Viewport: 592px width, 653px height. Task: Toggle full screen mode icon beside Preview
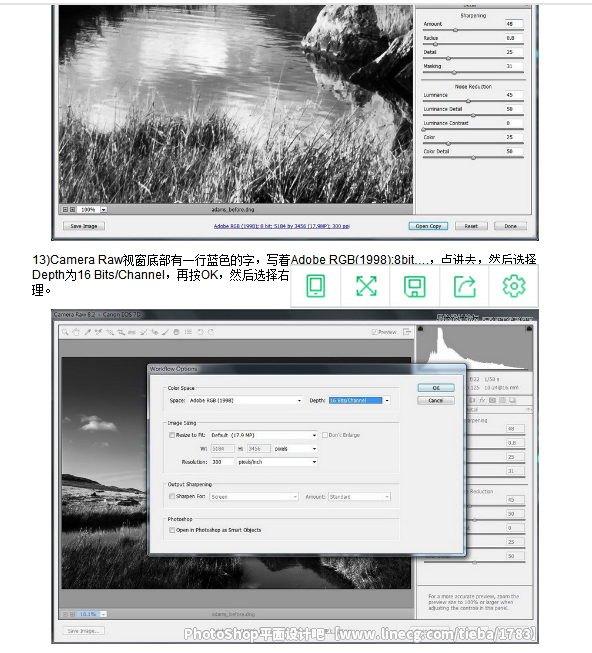(407, 332)
